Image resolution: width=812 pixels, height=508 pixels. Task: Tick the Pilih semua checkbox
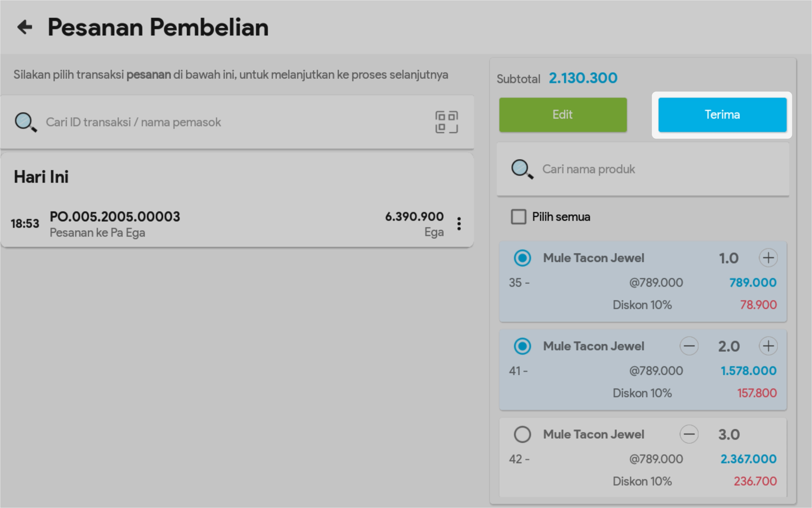(x=519, y=217)
